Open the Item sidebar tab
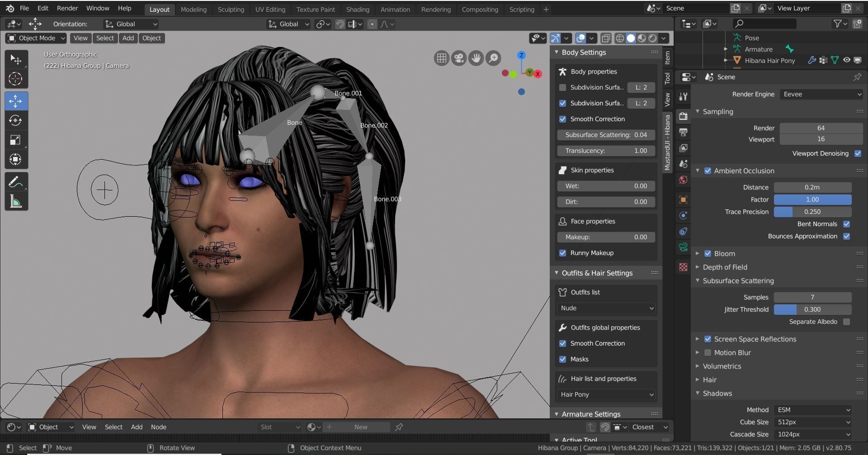The image size is (868, 455). pos(668,57)
